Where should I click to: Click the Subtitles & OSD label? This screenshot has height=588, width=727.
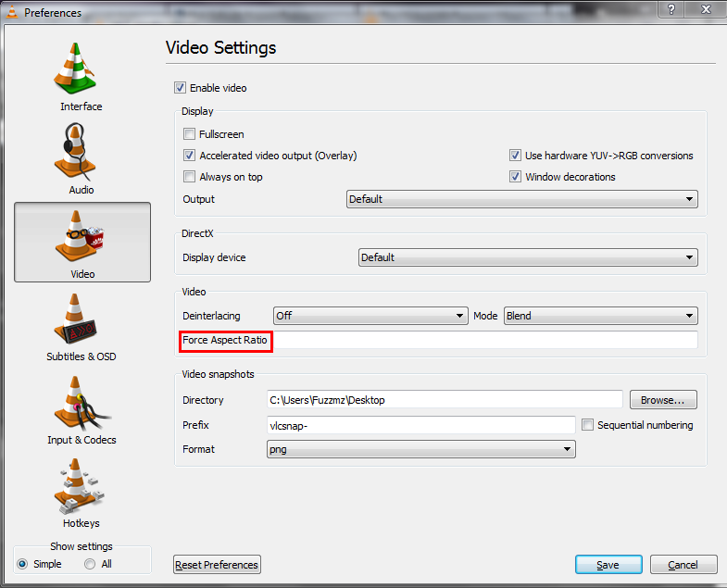pos(81,357)
